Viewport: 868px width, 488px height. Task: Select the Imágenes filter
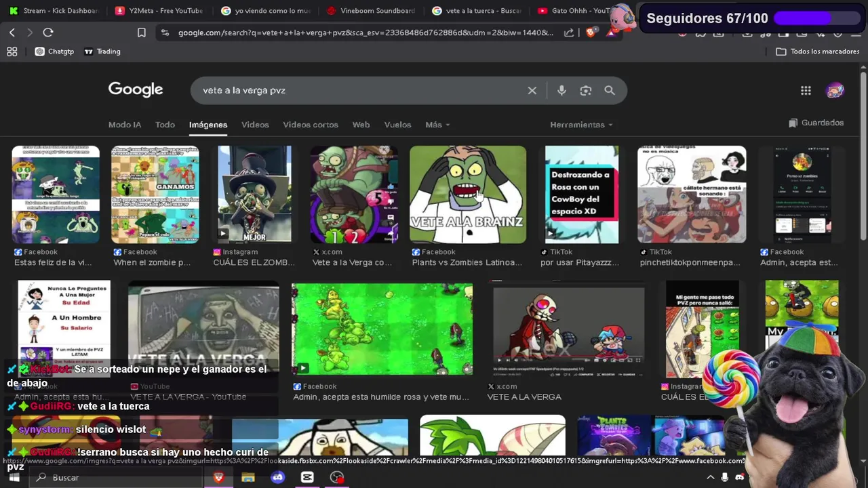[x=208, y=125]
